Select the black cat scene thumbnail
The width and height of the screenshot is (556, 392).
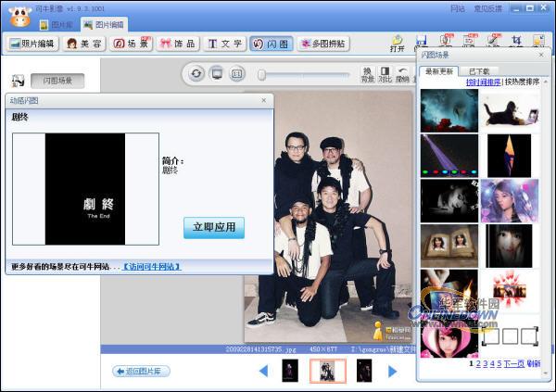coord(509,110)
